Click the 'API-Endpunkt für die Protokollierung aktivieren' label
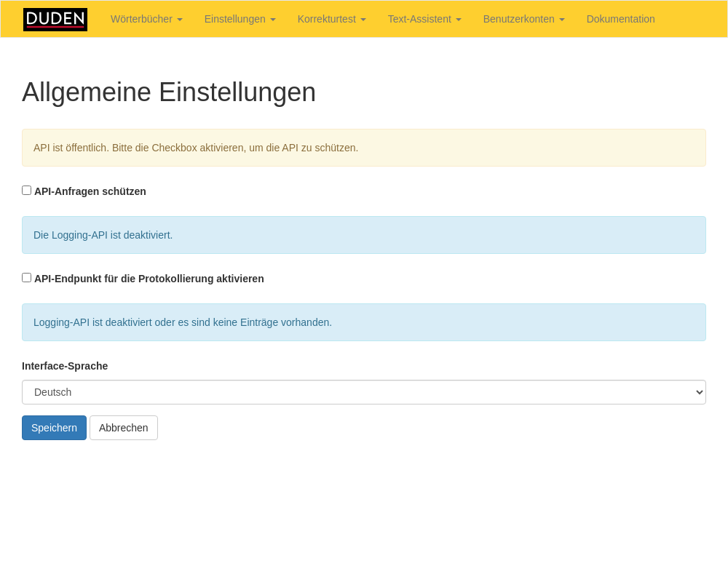Image resolution: width=728 pixels, height=582 pixels. point(149,279)
